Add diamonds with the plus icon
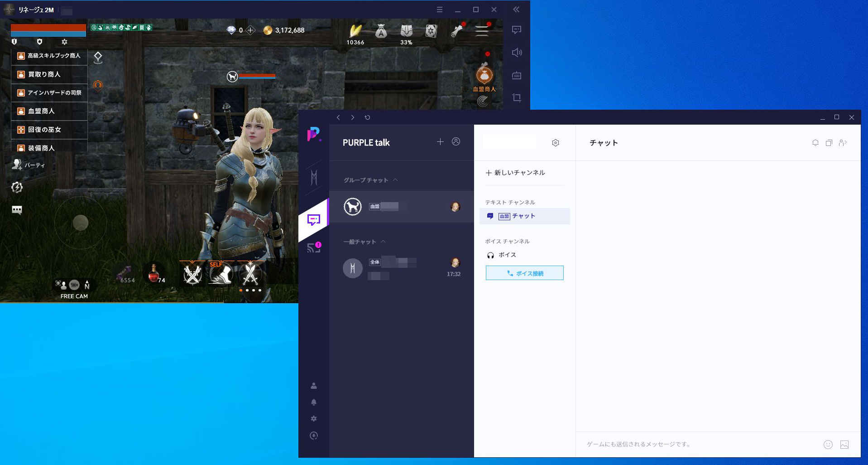This screenshot has height=465, width=868. coord(250,30)
